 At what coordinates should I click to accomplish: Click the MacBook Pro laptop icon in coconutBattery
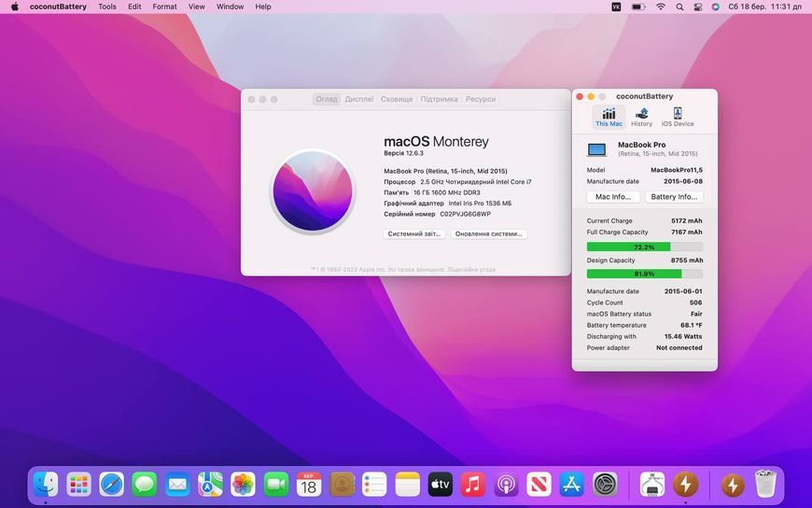[596, 149]
